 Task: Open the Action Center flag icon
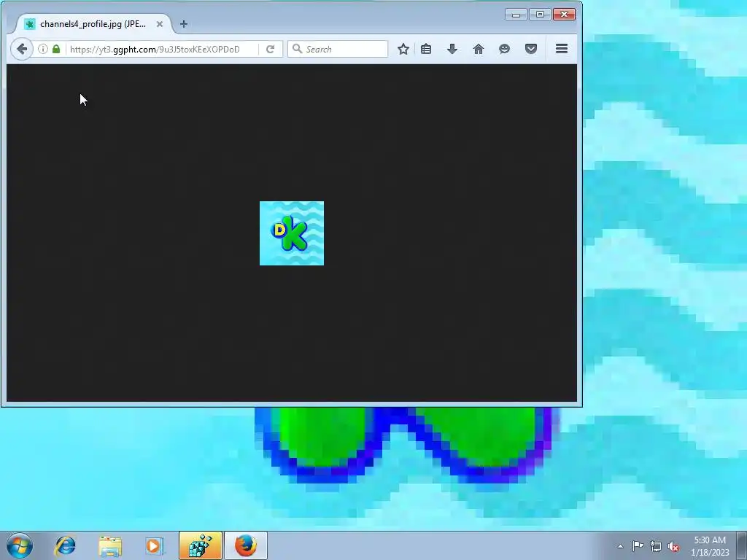tap(638, 546)
